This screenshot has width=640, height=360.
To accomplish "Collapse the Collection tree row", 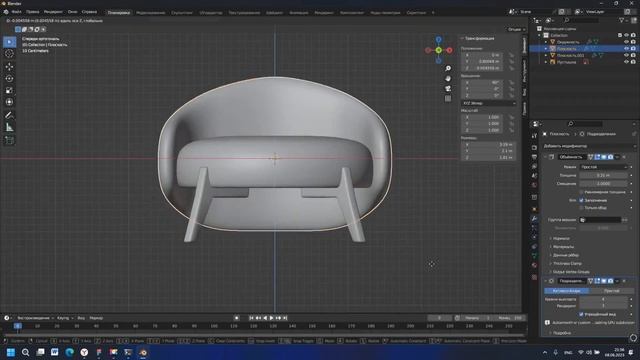I will coord(540,35).
